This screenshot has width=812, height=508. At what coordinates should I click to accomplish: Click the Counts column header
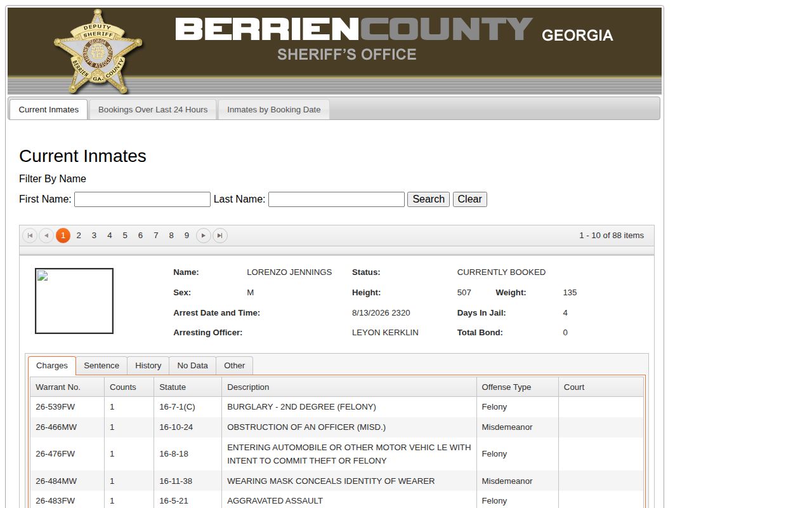tap(129, 387)
